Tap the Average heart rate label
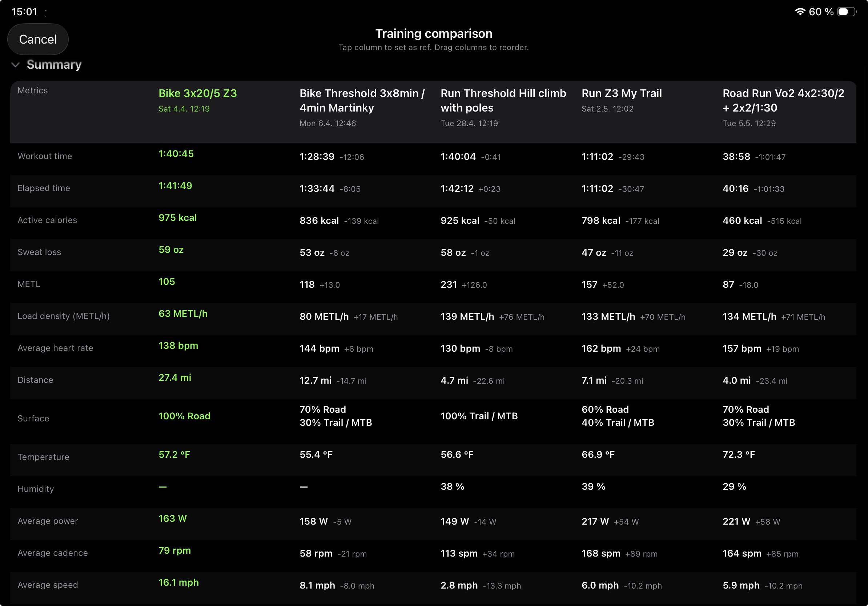Screen dimensions: 868x606 (55, 348)
